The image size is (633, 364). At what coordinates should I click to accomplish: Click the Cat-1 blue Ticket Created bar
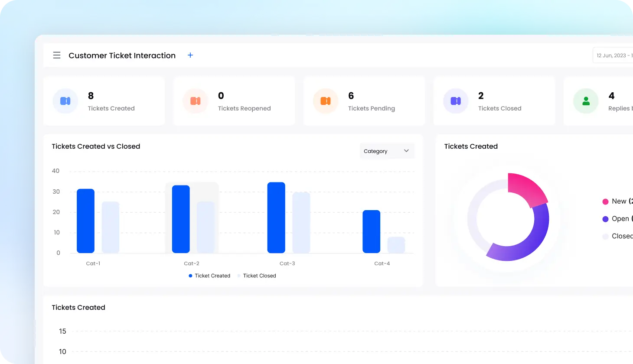click(85, 221)
